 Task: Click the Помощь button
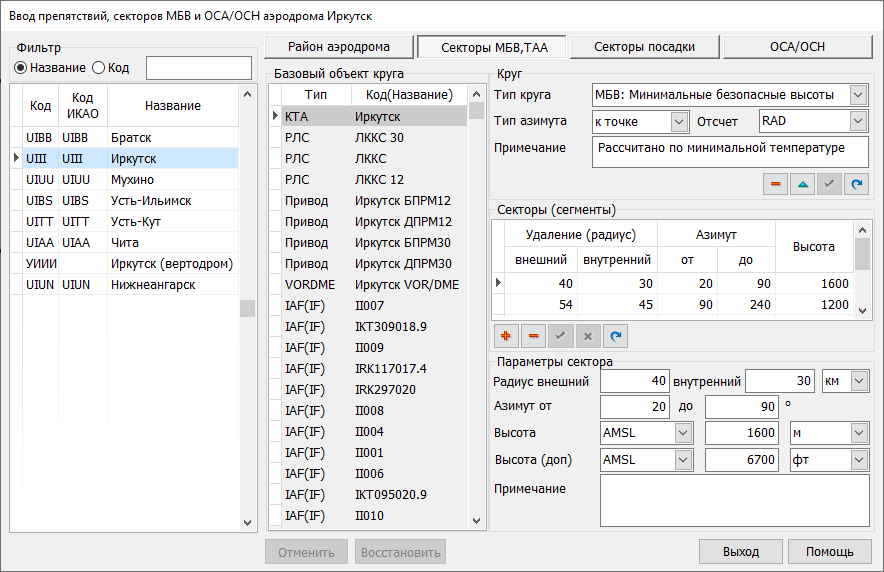[x=829, y=552]
